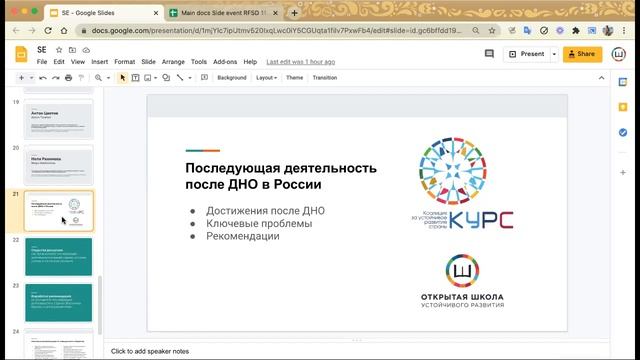Open the Present options dropdown arrow
The image size is (640, 360).
pos(554,54)
